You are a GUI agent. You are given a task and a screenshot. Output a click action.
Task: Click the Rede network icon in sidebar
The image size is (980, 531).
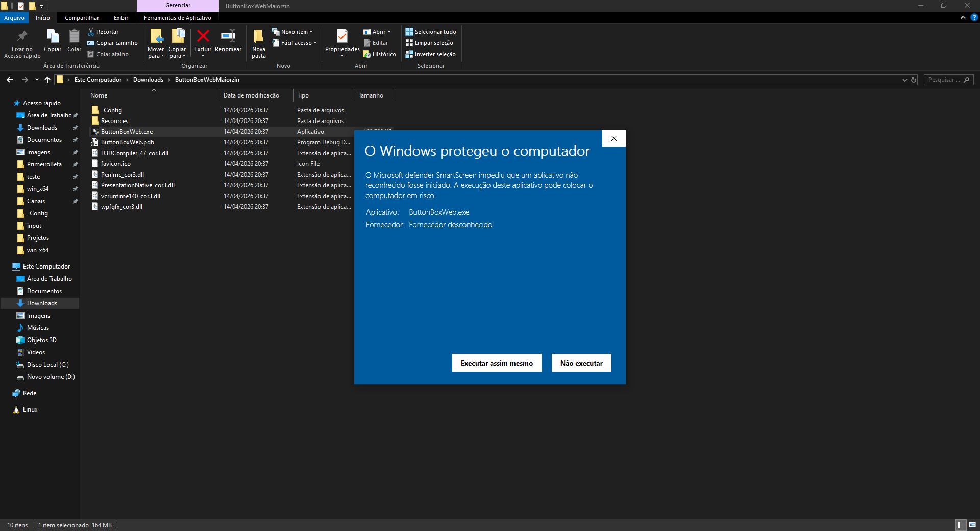16,393
